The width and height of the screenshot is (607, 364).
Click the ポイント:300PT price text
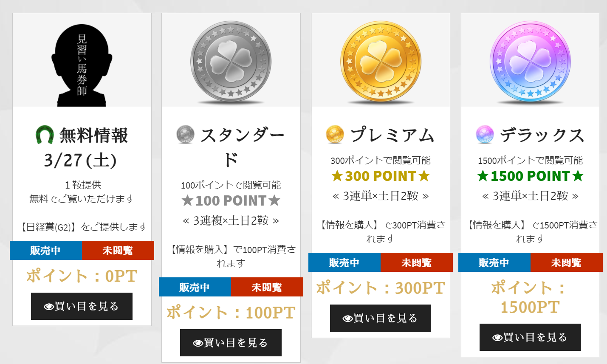click(381, 288)
